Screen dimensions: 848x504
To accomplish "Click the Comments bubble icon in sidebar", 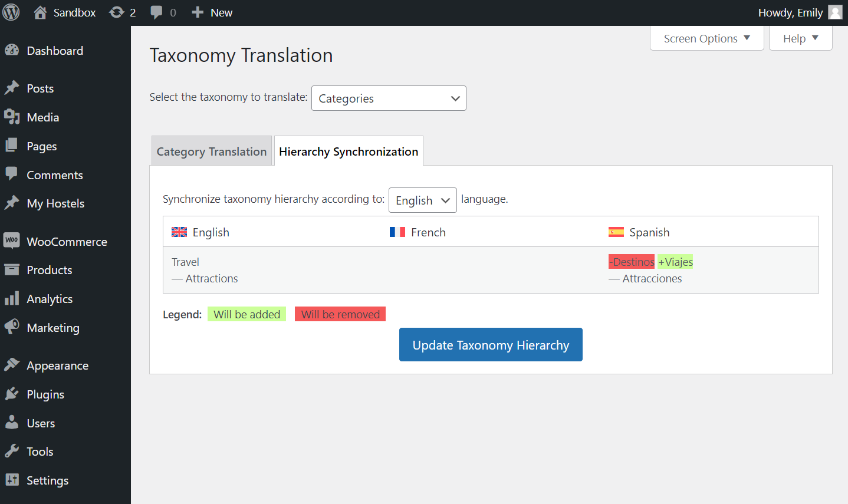I will tap(12, 174).
